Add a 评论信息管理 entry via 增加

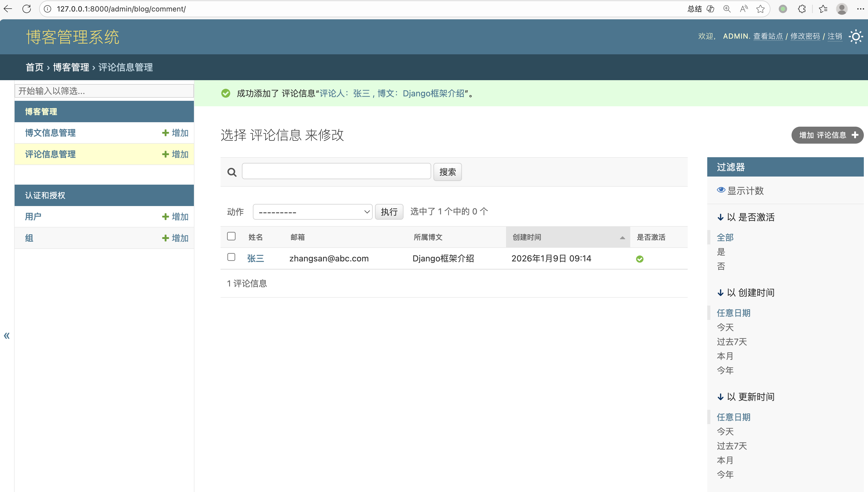[x=175, y=154]
